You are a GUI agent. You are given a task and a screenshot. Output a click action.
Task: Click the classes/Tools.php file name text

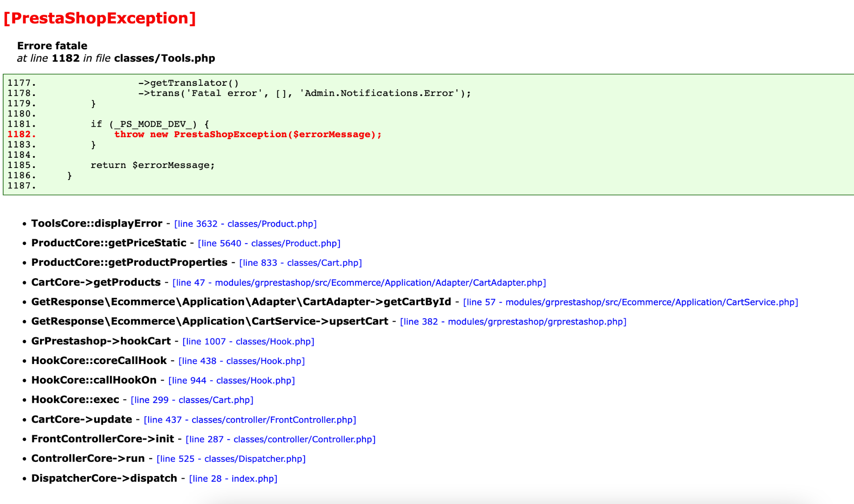164,58
